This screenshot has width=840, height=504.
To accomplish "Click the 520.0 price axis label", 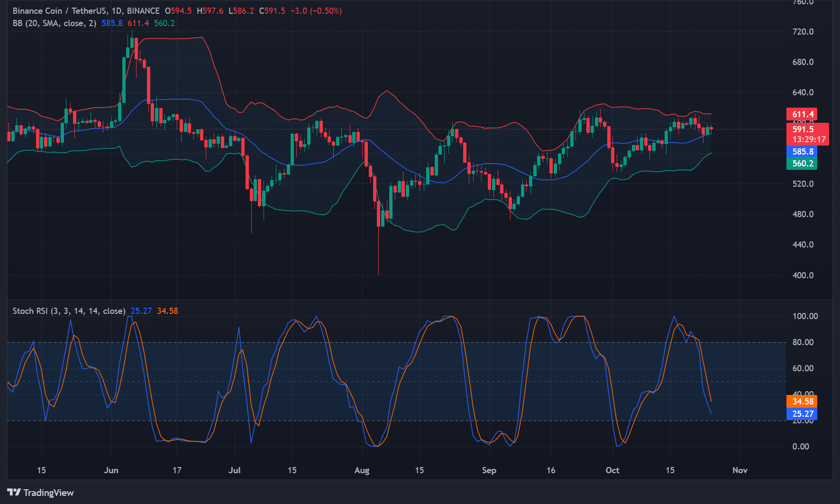I will 803,184.
